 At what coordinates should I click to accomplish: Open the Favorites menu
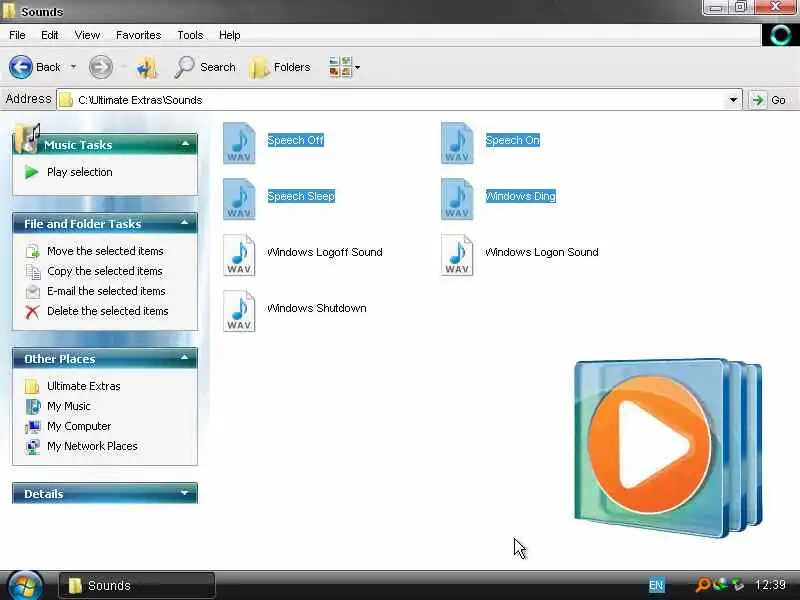[138, 35]
